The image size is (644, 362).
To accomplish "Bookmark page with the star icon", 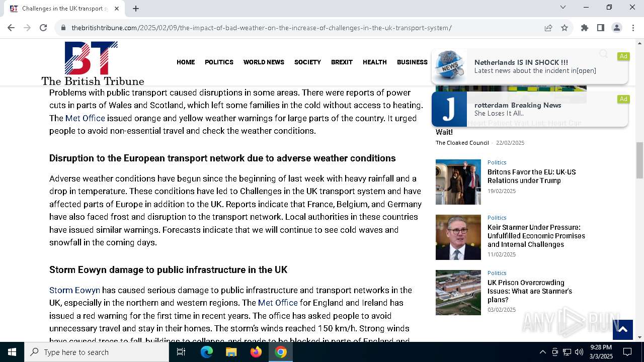I will coord(565,28).
